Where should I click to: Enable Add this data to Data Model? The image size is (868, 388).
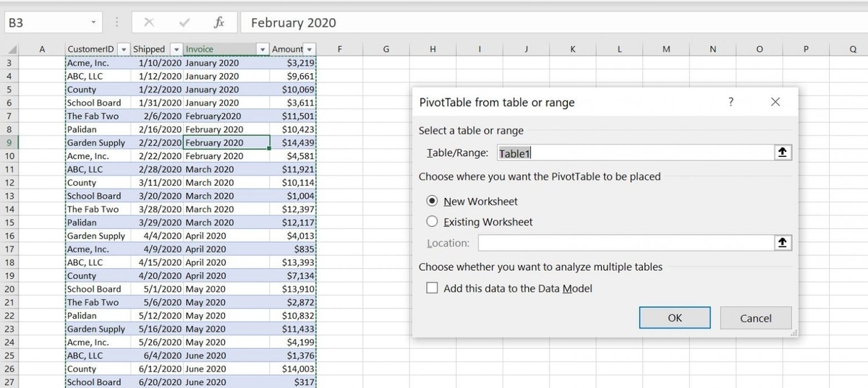tap(433, 288)
